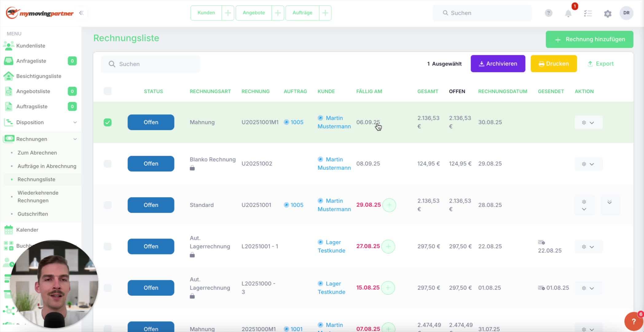Click the plus icon next to Aufträge
The width and height of the screenshot is (644, 332).
click(325, 13)
